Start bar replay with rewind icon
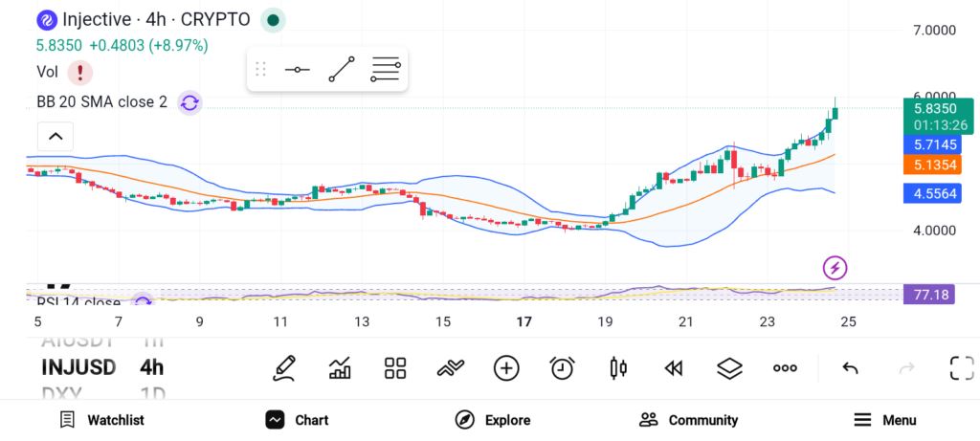Viewport: 980px width, 441px height. (674, 368)
